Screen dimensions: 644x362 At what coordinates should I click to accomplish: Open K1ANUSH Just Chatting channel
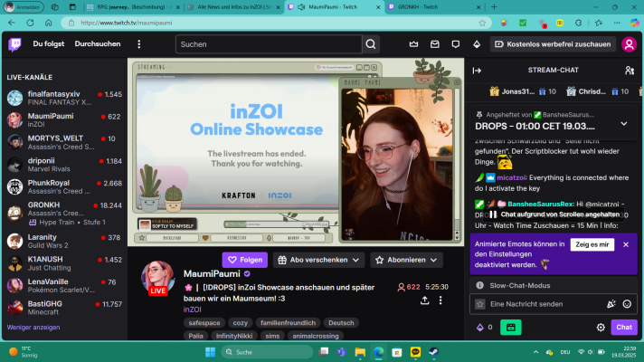64,263
